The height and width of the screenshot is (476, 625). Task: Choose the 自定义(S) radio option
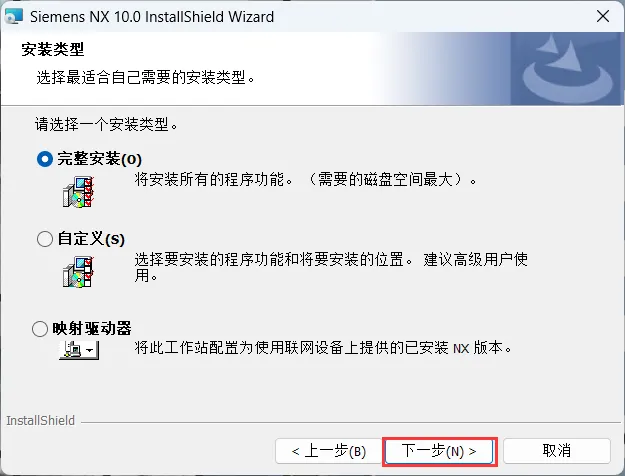pos(45,239)
